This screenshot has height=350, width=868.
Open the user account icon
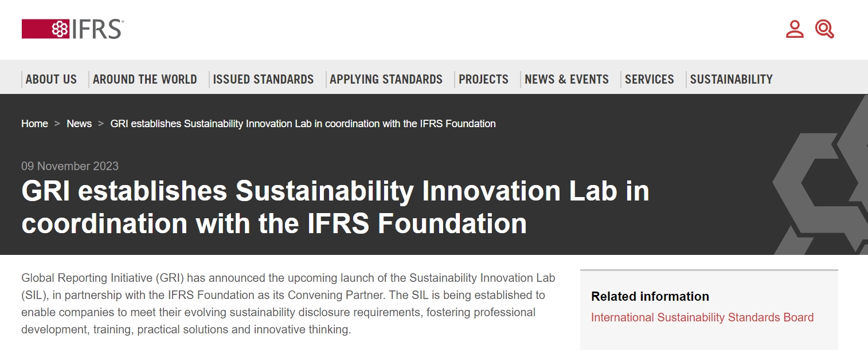(x=795, y=29)
